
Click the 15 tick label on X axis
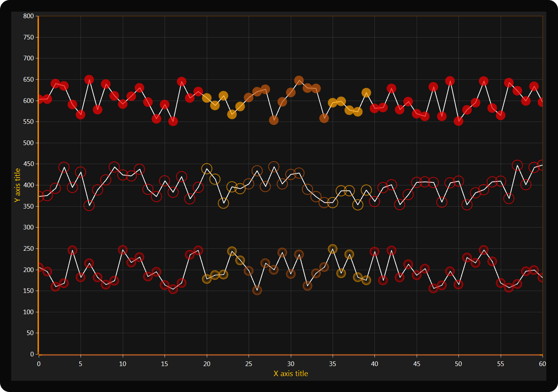[x=165, y=364]
